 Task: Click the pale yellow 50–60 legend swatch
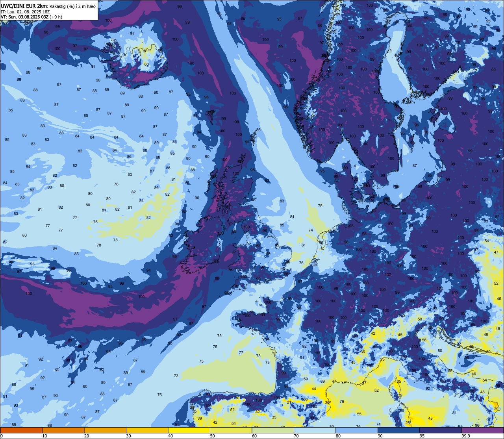pyautogui.click(x=231, y=430)
